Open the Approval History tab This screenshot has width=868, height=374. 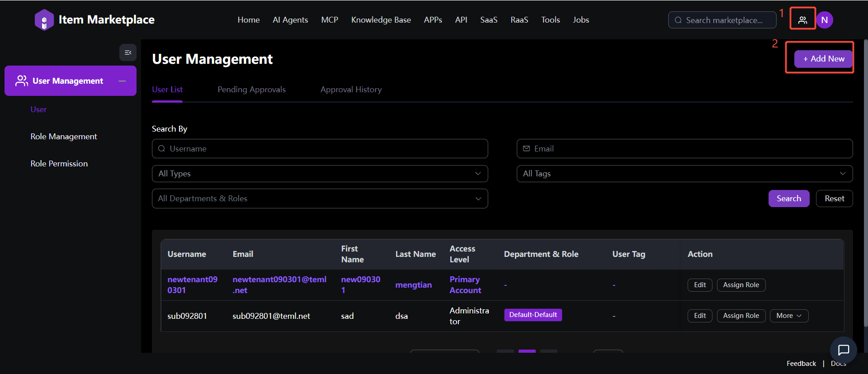(x=351, y=90)
